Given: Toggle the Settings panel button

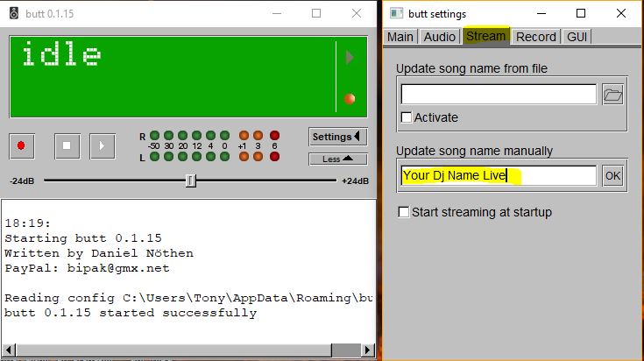Looking at the screenshot, I should coord(337,137).
